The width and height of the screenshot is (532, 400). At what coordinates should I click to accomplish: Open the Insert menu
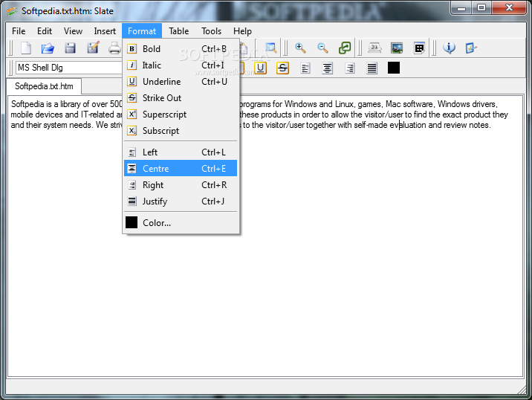(105, 31)
